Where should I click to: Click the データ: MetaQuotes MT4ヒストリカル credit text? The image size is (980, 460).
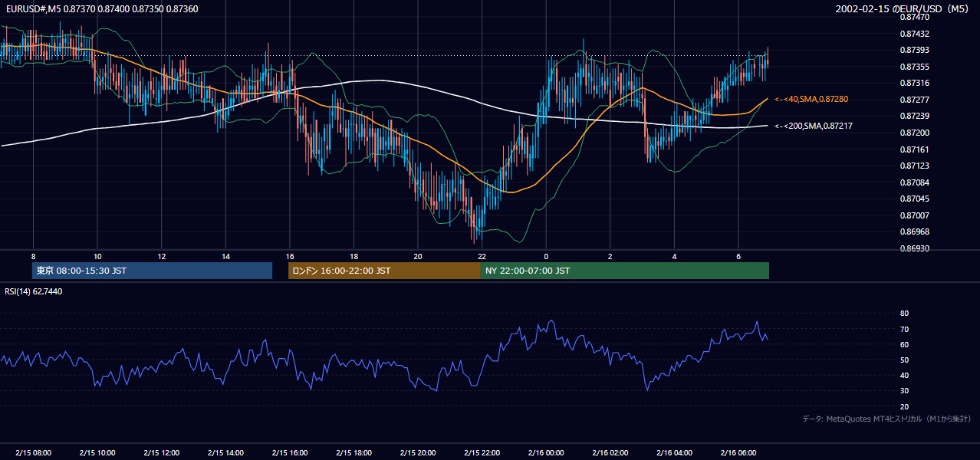887,419
